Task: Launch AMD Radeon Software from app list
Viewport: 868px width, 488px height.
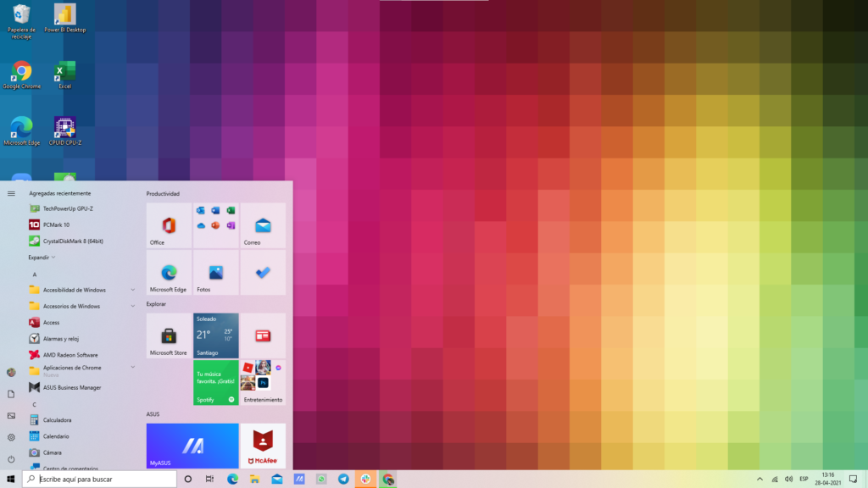Action: (70, 355)
